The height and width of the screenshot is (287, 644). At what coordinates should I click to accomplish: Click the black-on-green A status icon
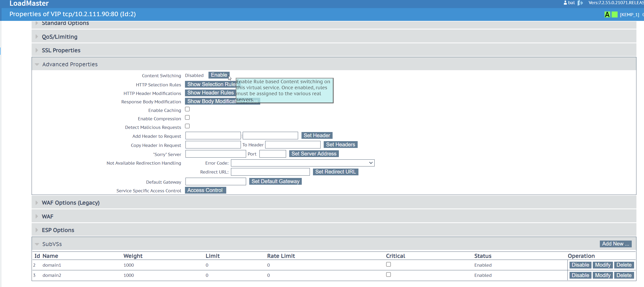click(x=607, y=15)
